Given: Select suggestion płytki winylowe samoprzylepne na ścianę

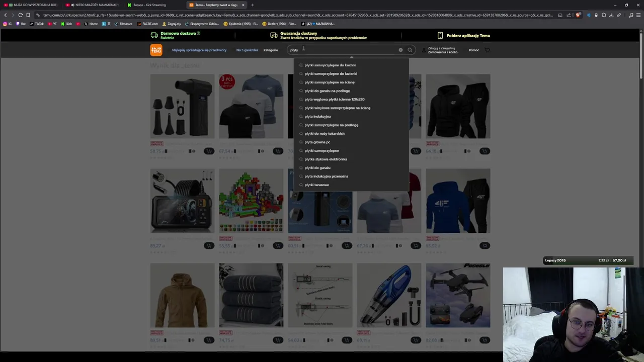Looking at the screenshot, I should coord(351,108).
